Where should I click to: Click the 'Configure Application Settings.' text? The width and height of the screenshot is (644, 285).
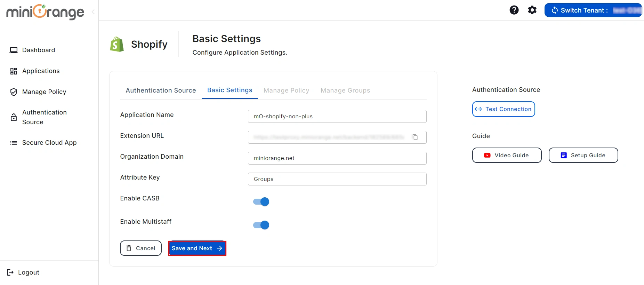click(x=240, y=53)
